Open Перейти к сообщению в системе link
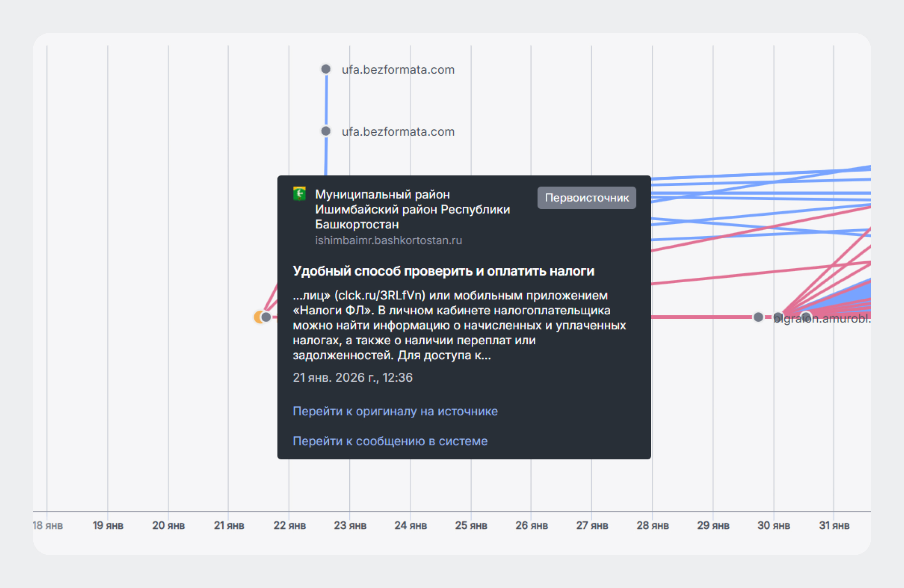Screen dimensions: 904x588 pyautogui.click(x=390, y=441)
